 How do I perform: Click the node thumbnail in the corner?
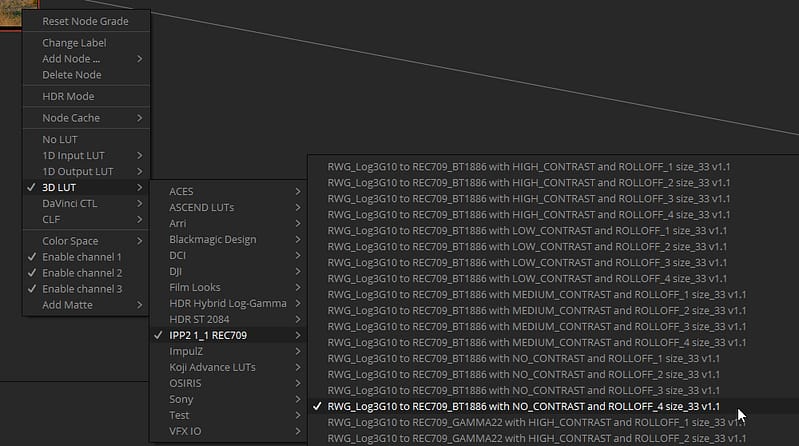18,14
